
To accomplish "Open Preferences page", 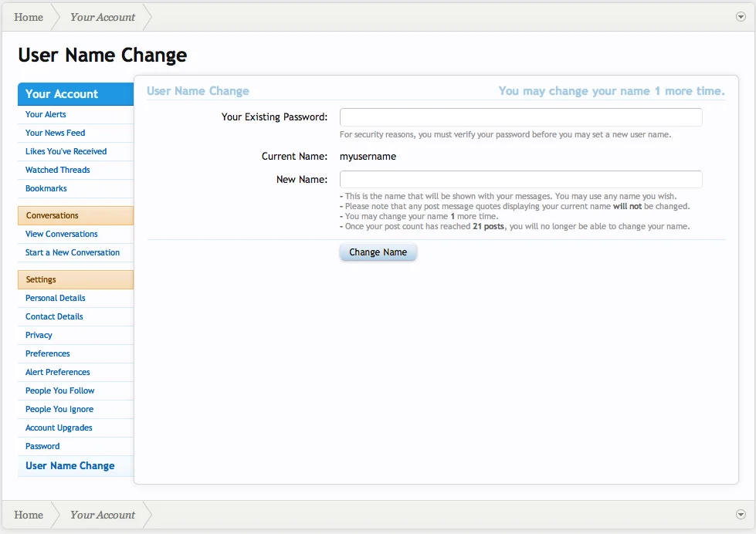I will [47, 353].
